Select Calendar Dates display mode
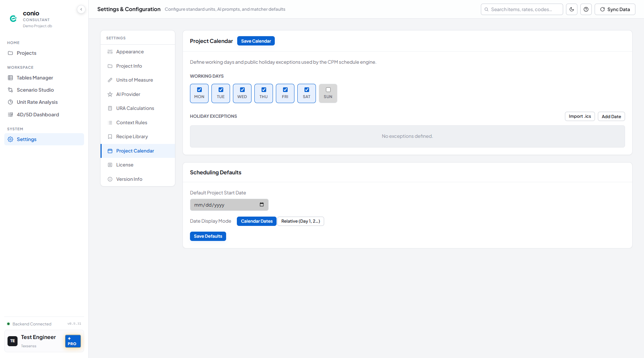Image resolution: width=644 pixels, height=358 pixels. pyautogui.click(x=257, y=221)
